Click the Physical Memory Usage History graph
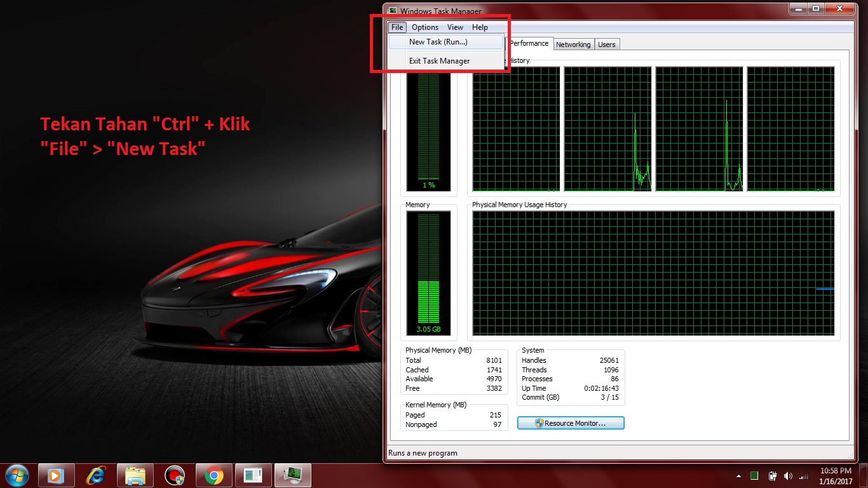868x488 pixels. pos(653,273)
